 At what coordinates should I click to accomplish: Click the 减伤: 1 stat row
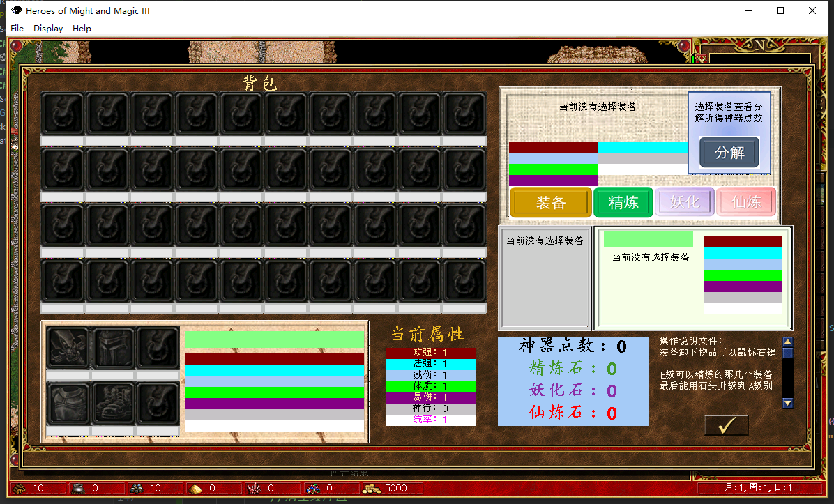431,375
